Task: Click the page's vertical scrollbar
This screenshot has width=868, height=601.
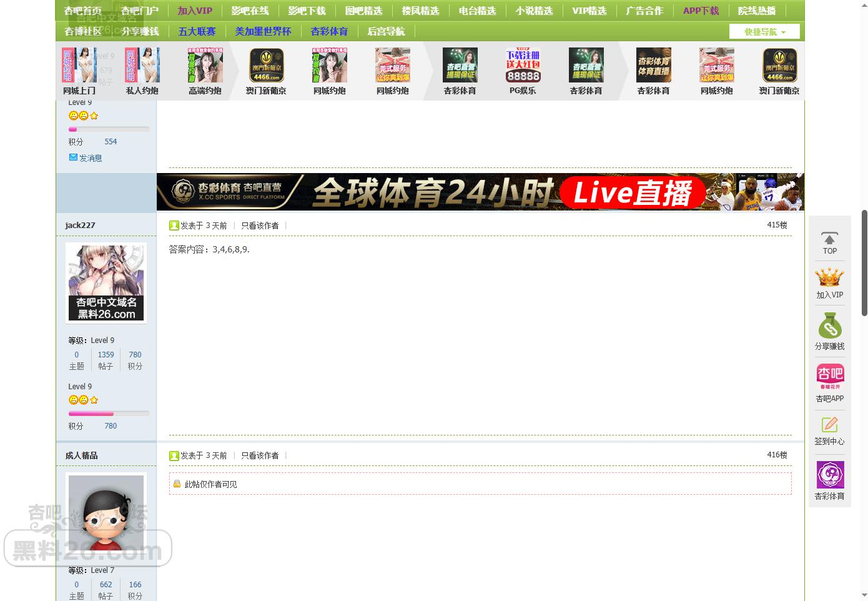Action: coord(864,250)
